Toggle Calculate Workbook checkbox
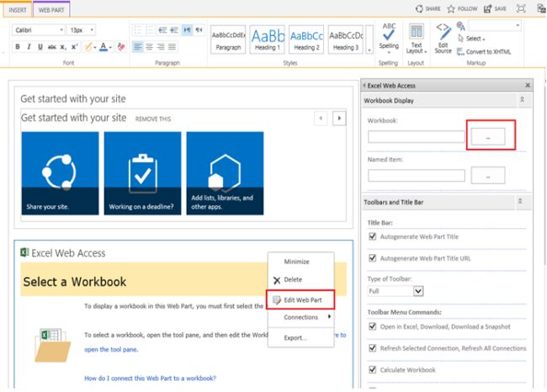Viewport: 547px width, 392px height. click(373, 370)
